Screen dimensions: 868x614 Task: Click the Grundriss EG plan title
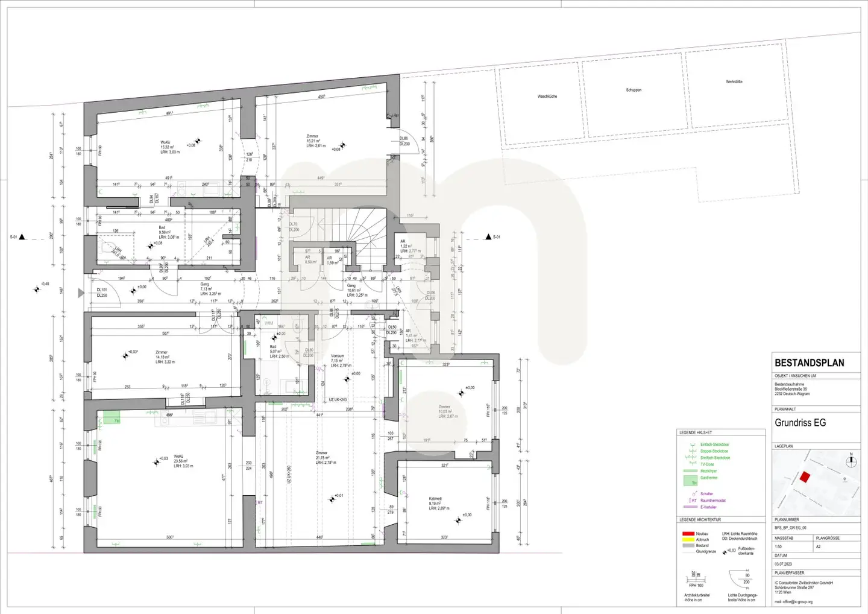coord(800,423)
